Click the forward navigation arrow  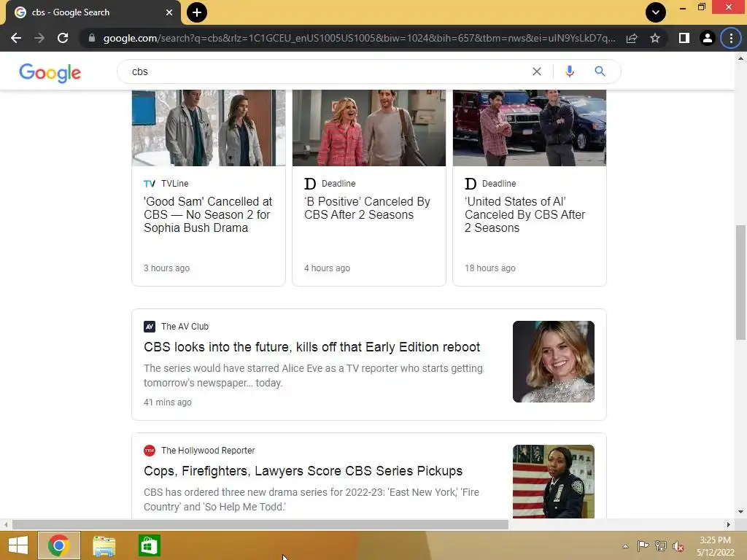click(x=39, y=38)
